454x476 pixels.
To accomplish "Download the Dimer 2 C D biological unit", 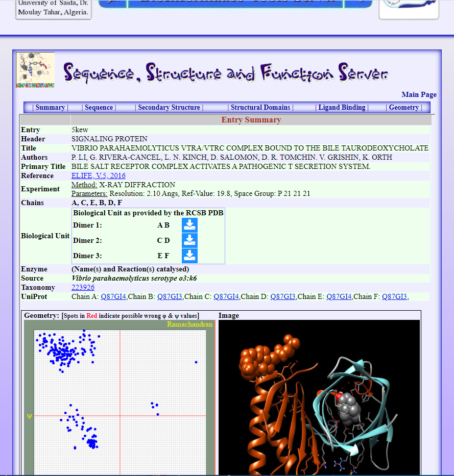I will [189, 240].
